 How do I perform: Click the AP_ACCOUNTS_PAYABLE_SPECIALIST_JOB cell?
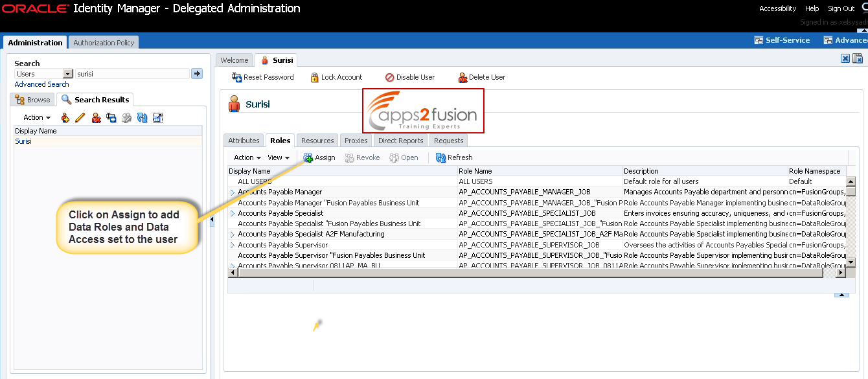pyautogui.click(x=540, y=213)
